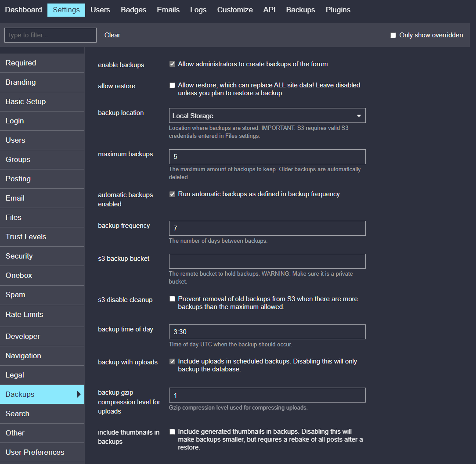Viewport: 476px width, 464px height.
Task: Switch to the Customize tab
Action: point(234,9)
